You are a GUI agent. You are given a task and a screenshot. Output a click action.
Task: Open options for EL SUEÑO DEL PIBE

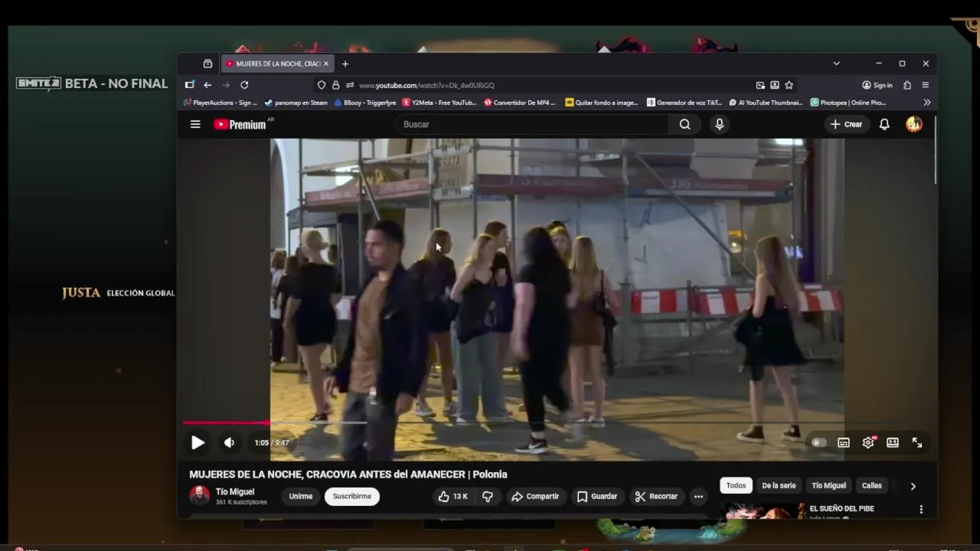point(921,510)
